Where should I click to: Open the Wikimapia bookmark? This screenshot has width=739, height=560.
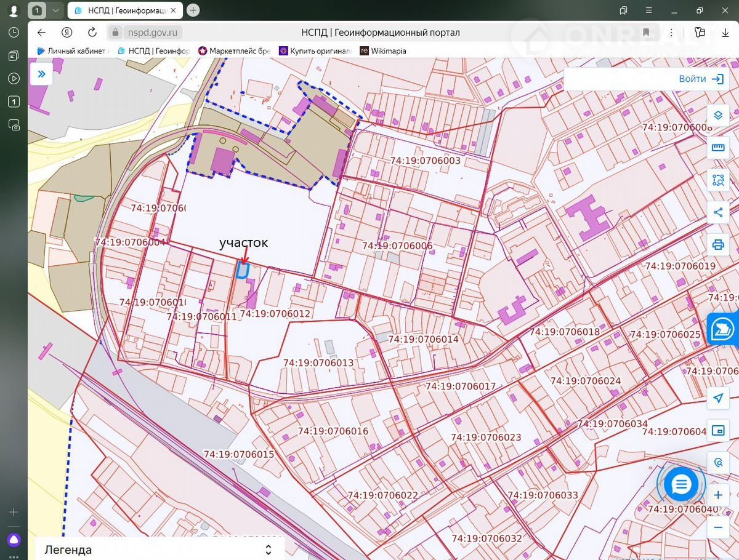coord(383,51)
